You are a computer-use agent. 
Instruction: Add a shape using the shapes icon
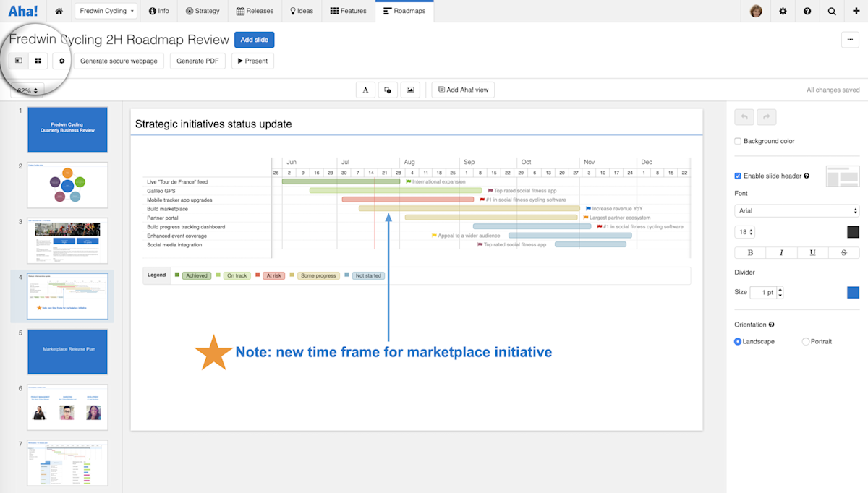point(388,90)
